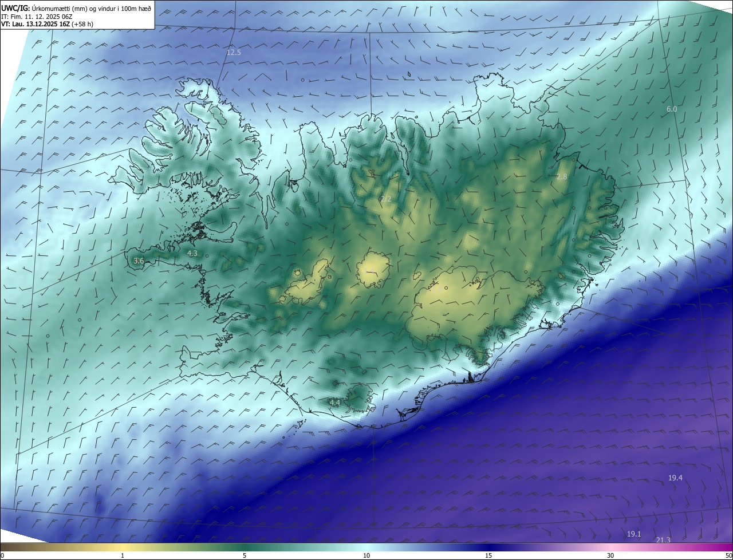Click the 4.4 value label near the south coast
Screen dimensions: 733x560
tap(335, 403)
